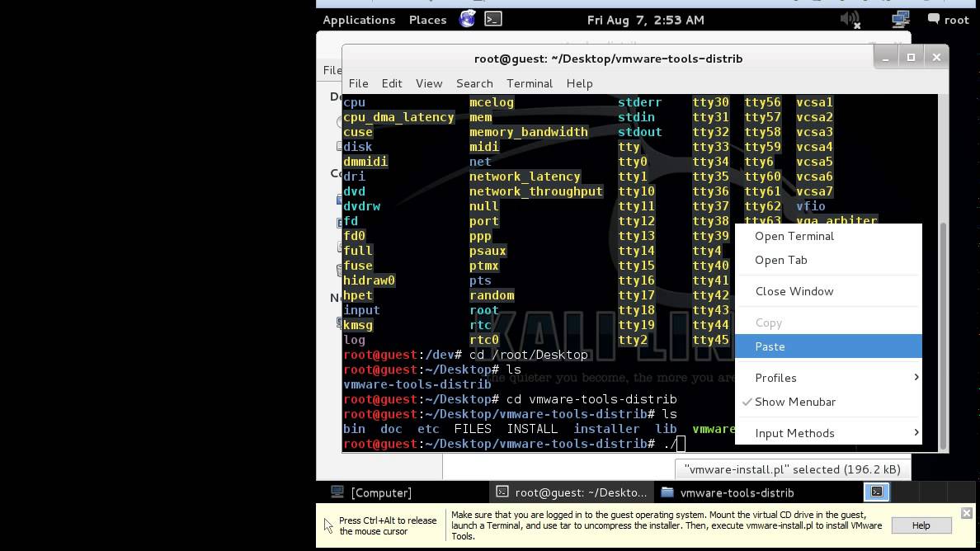Launch terminal from top panel icon

pyautogui.click(x=493, y=19)
